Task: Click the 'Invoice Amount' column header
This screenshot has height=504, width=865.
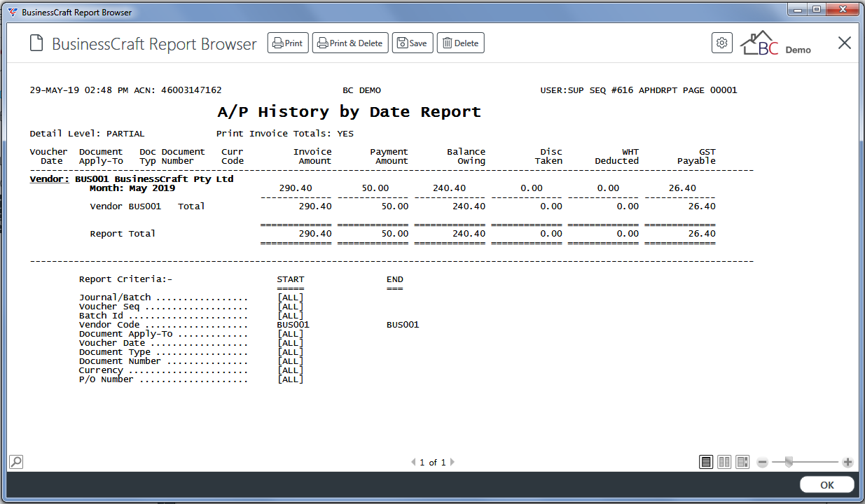Action: pyautogui.click(x=312, y=156)
